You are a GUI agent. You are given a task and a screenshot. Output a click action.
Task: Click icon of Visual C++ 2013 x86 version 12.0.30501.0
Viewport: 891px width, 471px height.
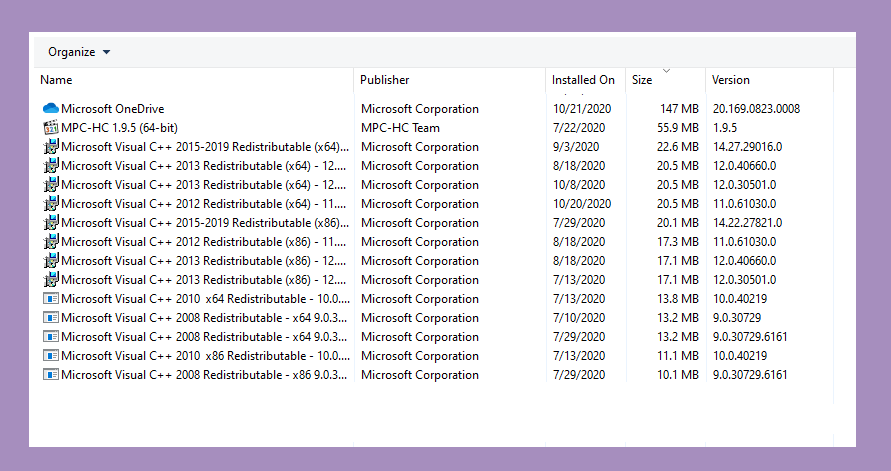point(51,280)
